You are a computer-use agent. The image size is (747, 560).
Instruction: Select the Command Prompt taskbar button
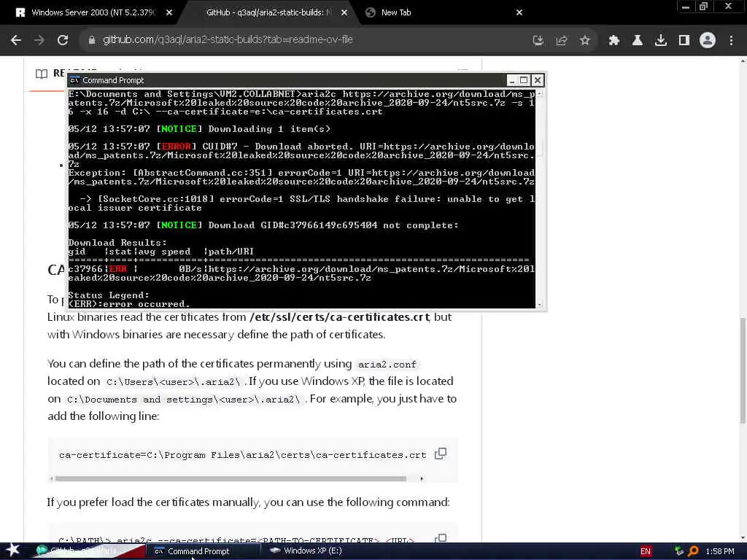(205, 551)
